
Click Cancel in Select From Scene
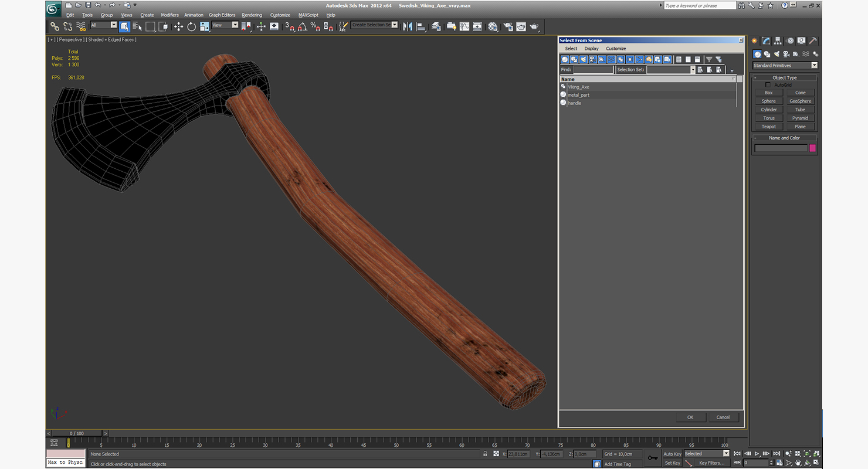pyautogui.click(x=723, y=417)
